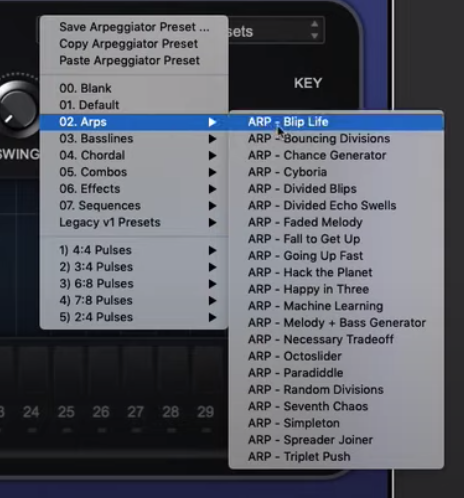Select ARP - Triplet Push preset
Screen dimensions: 464x498
click(x=336, y=457)
